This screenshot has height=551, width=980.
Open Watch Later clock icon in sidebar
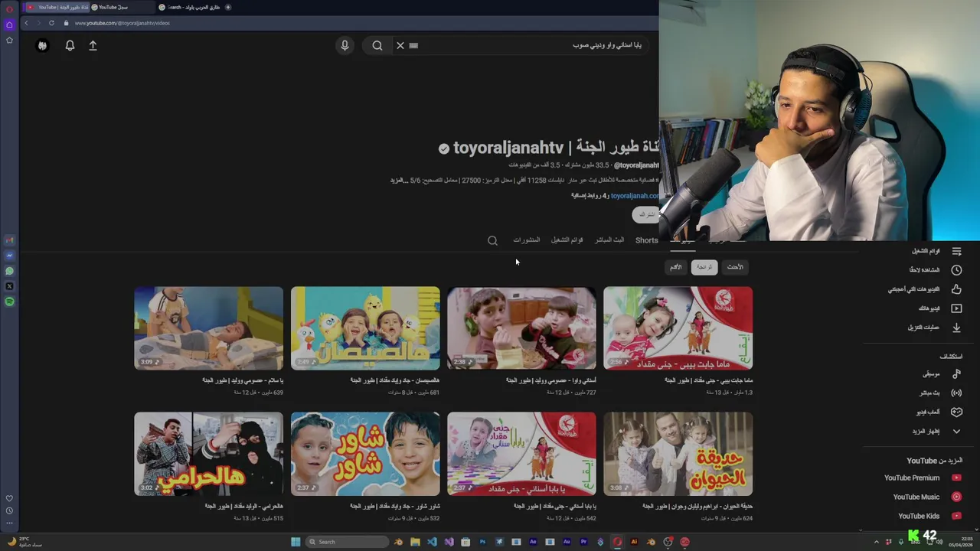(x=956, y=270)
